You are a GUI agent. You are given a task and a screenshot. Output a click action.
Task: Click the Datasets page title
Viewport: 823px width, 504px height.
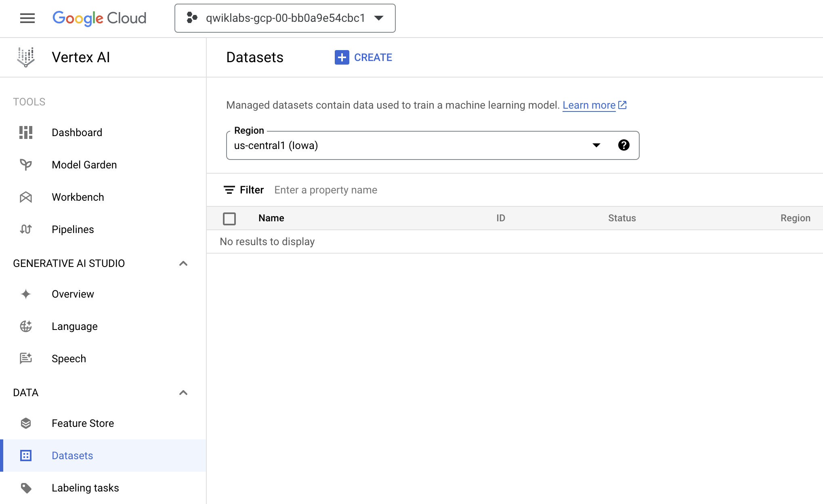point(255,57)
